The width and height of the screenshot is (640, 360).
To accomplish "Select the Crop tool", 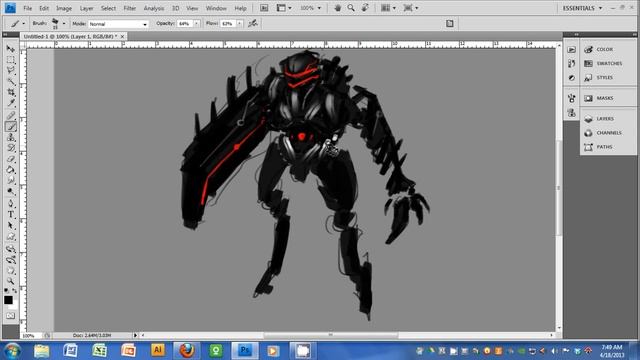I will (11, 93).
